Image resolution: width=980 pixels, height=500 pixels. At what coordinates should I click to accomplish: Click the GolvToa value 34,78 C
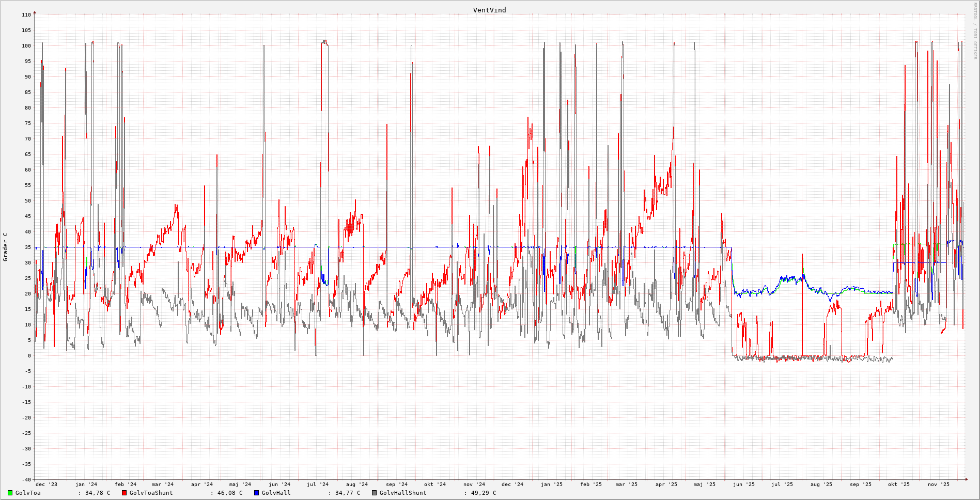[98, 493]
